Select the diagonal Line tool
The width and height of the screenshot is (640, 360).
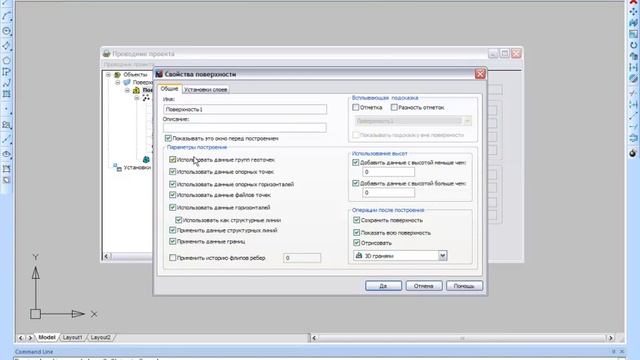(x=6, y=140)
